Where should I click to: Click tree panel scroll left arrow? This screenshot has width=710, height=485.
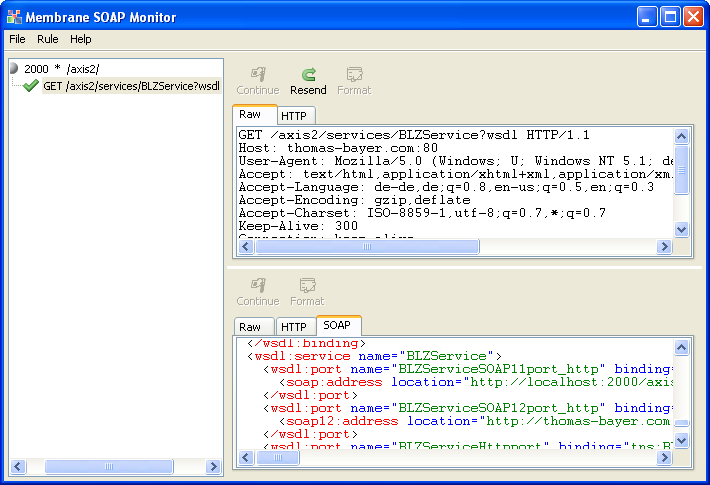point(18,466)
